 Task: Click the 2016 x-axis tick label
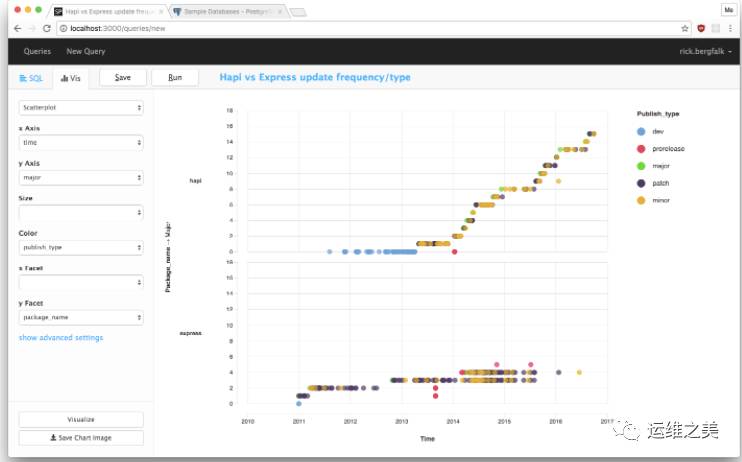point(556,421)
